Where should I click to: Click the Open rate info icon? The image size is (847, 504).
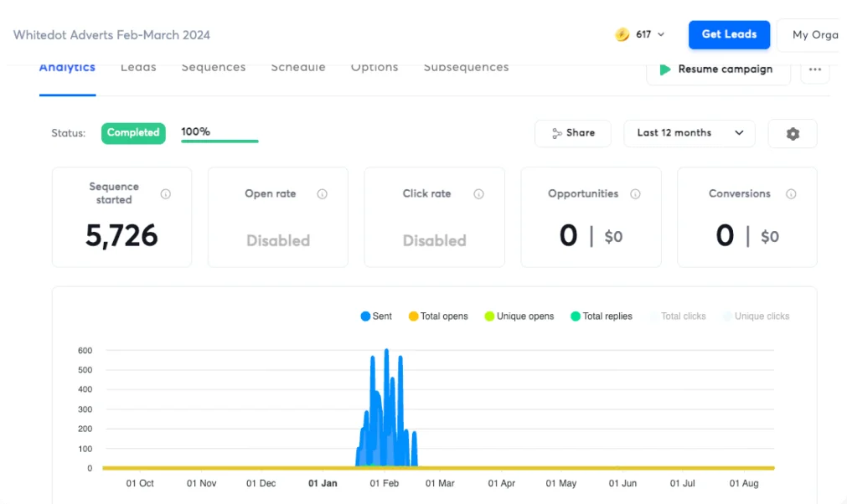[x=323, y=194]
